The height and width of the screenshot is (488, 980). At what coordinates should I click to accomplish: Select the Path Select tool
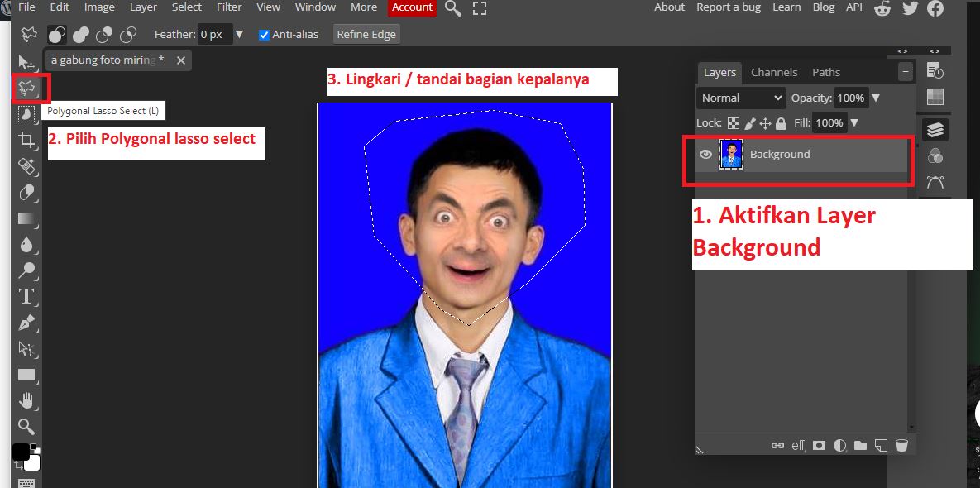pos(26,349)
